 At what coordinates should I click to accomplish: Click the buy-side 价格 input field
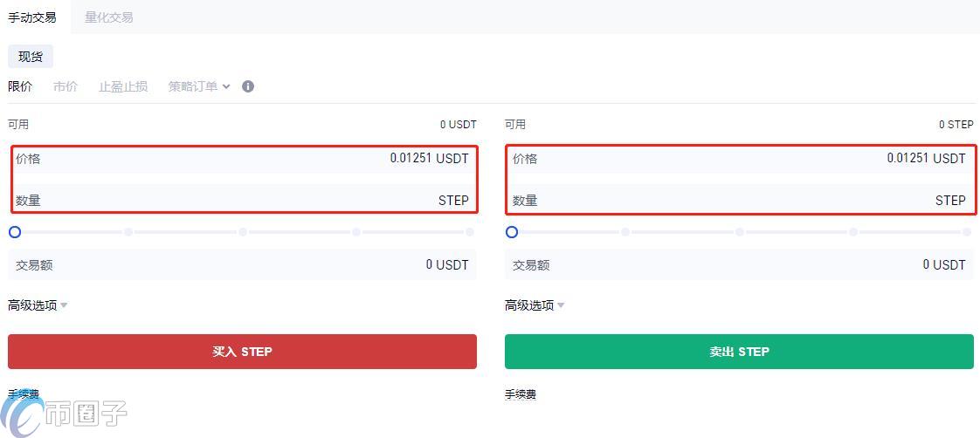pyautogui.click(x=243, y=159)
